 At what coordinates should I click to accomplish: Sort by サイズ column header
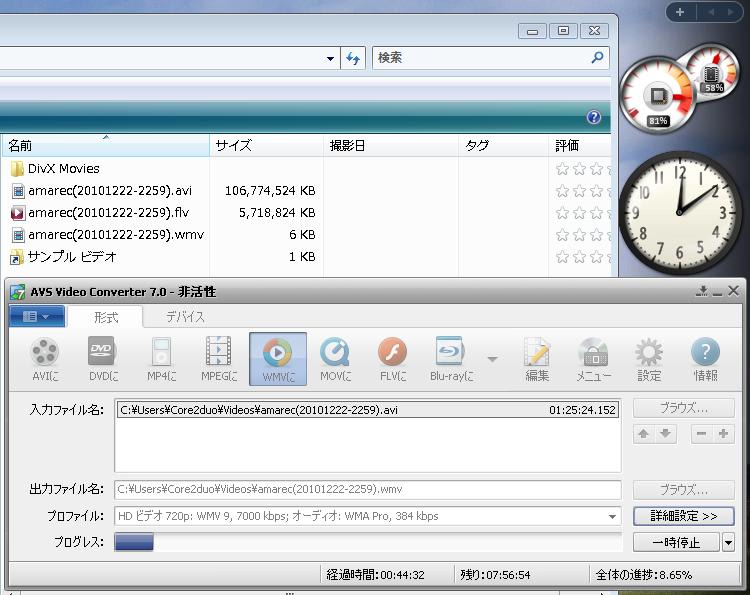pos(266,145)
